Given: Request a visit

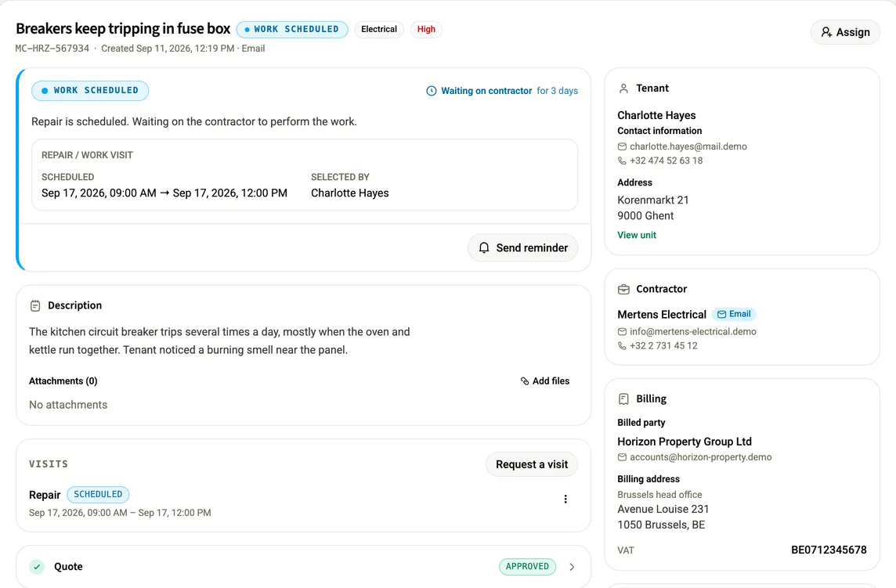Looking at the screenshot, I should click(532, 464).
